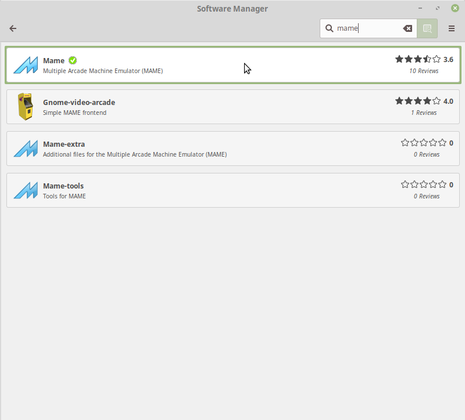The image size is (465, 420).
Task: Click the empty star rating for Mame-extra
Action: point(427,143)
